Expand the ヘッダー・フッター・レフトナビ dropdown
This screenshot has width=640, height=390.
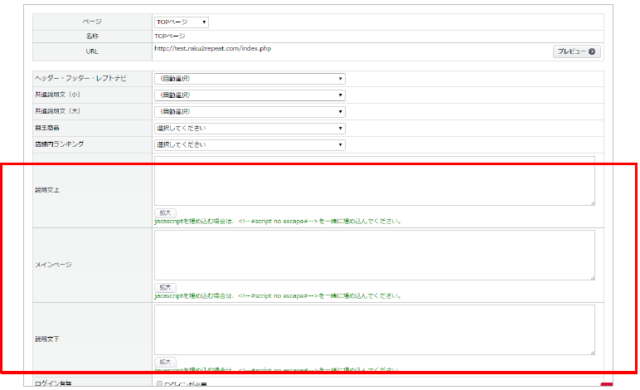pos(250,79)
